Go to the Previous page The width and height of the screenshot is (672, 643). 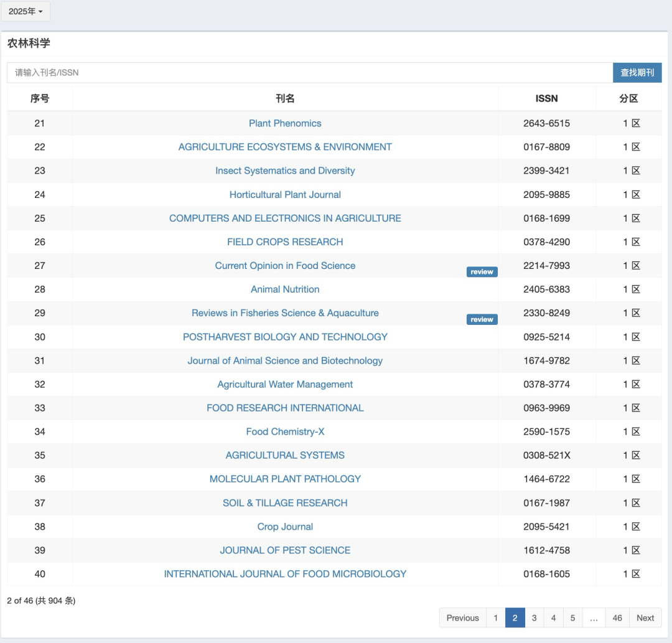462,617
